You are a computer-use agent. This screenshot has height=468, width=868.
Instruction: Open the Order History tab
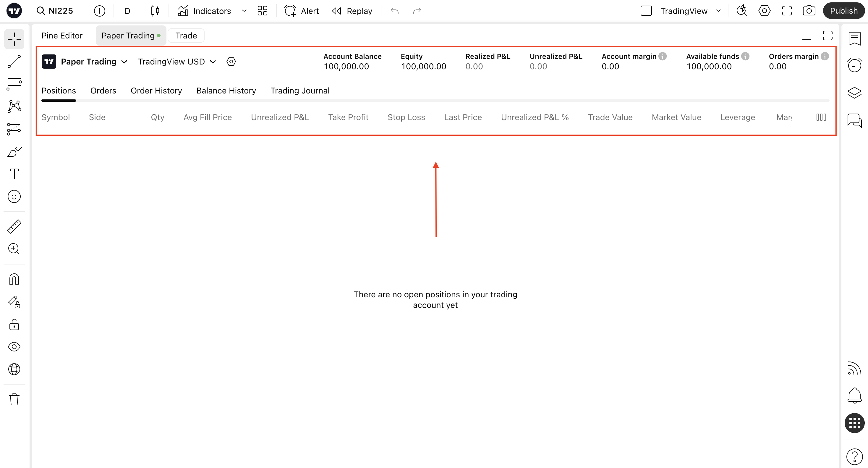coord(156,90)
